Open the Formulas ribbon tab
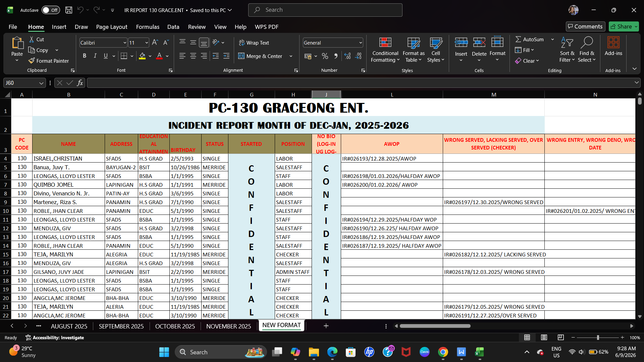The image size is (644, 362). pyautogui.click(x=148, y=27)
